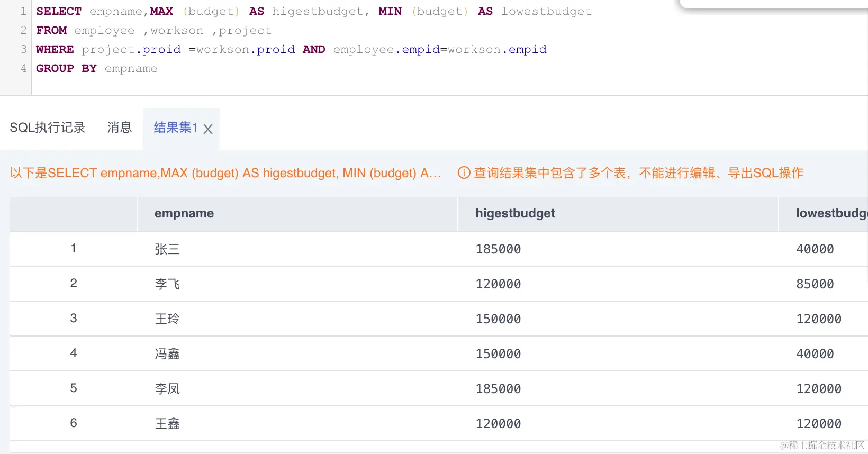Viewport: 868px width, 454px height.
Task: Click the MAX keyword in the SQL editor
Action: [161, 11]
